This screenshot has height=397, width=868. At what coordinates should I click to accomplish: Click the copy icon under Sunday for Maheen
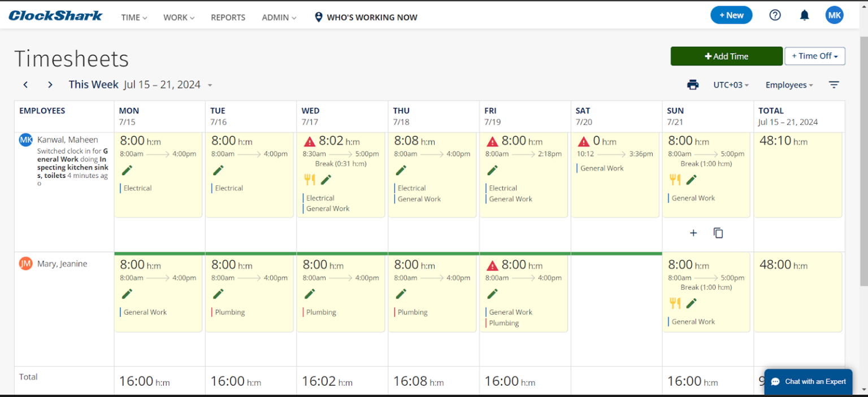coord(718,233)
